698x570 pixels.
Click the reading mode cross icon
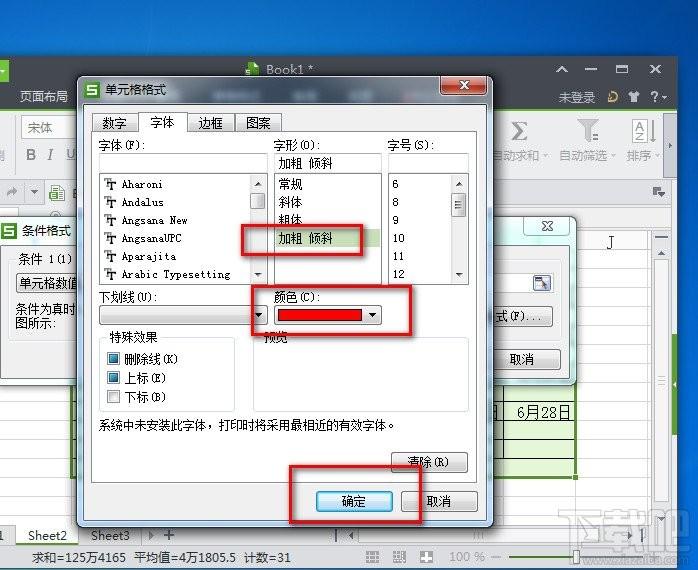tap(426, 557)
